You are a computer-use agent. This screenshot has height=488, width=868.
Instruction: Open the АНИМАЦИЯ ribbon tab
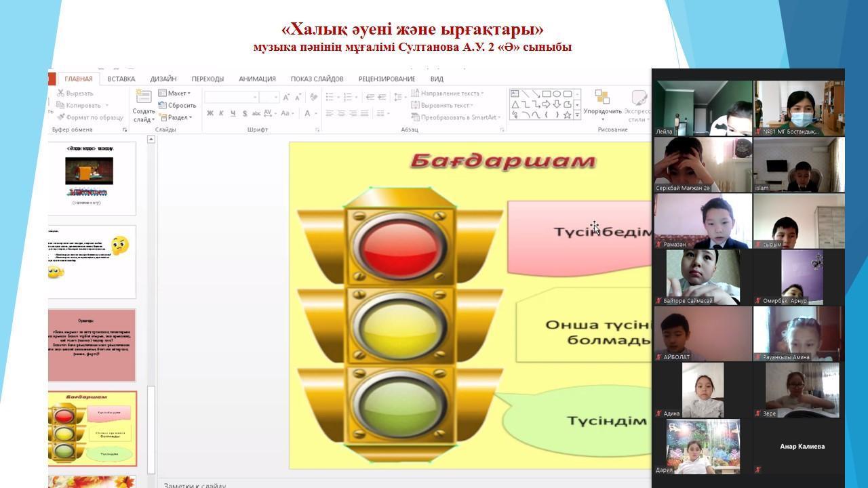257,79
